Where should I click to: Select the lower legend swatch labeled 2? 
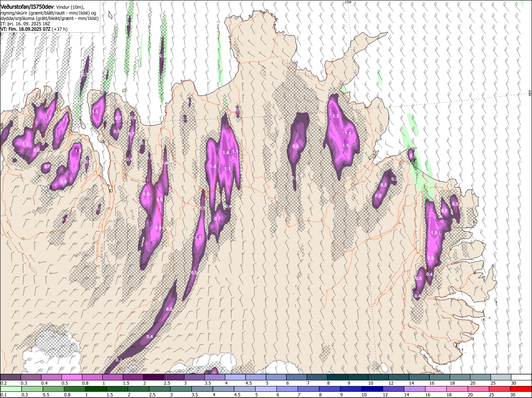point(138,389)
